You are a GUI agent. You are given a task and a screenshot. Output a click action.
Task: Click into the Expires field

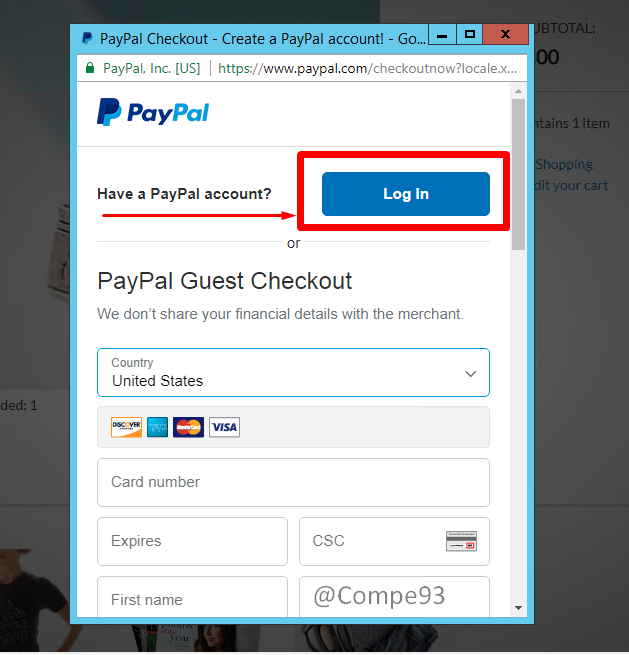tap(192, 541)
